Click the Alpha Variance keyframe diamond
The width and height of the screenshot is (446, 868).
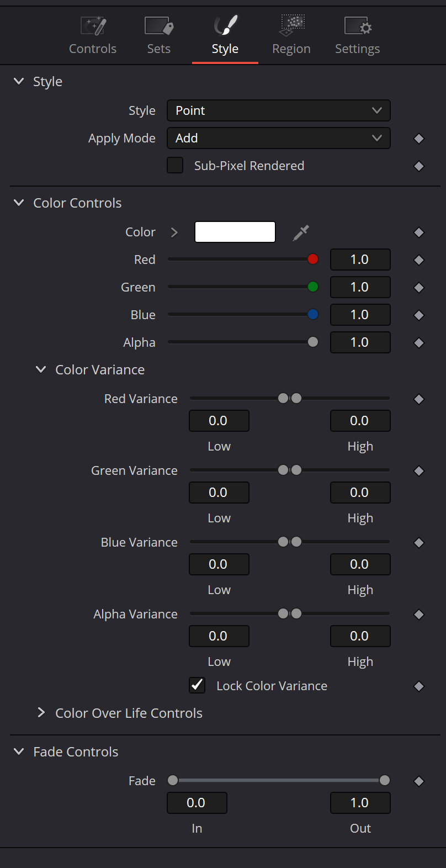pos(419,615)
